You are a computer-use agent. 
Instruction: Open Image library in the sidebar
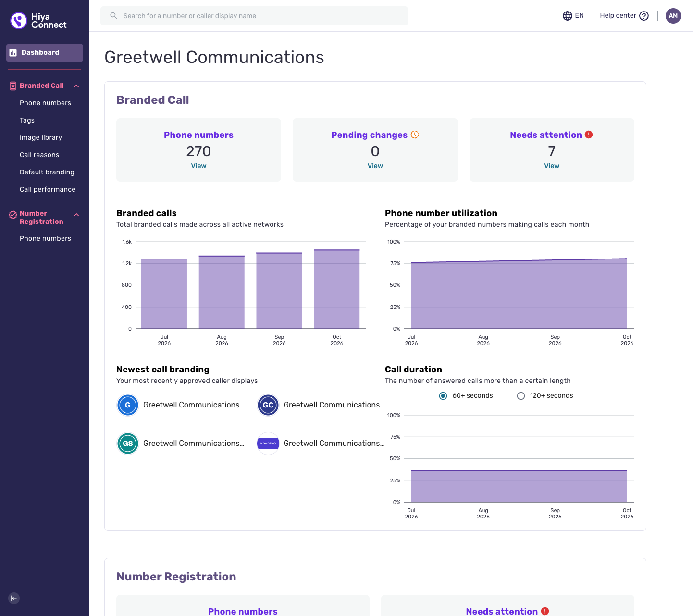[x=41, y=137]
